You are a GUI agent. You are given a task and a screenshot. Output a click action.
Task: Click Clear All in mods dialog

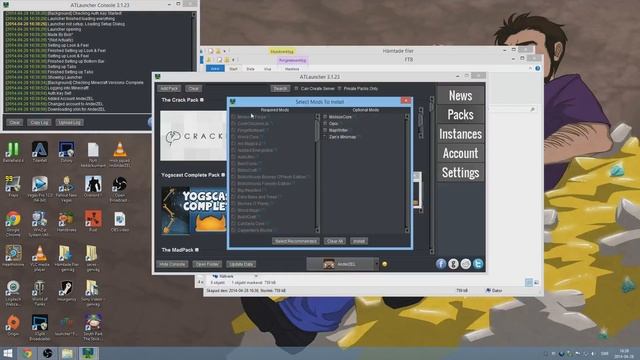pos(335,241)
